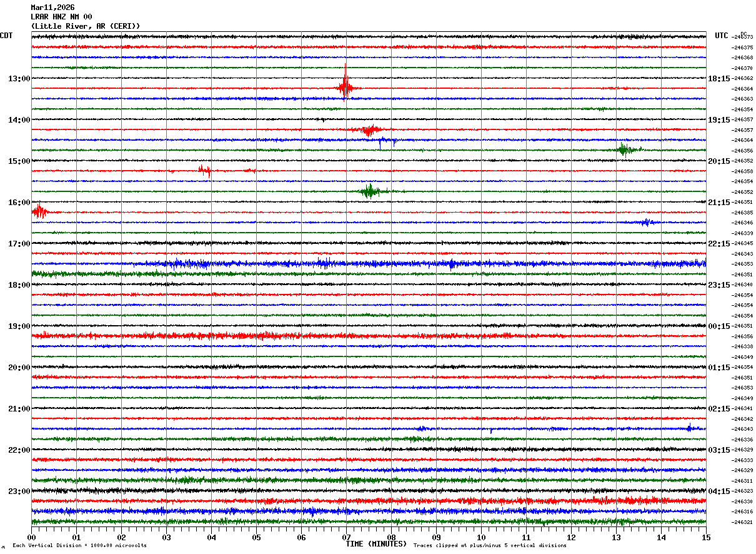Click minute tick label 15 on bottom axis

pos(706,537)
